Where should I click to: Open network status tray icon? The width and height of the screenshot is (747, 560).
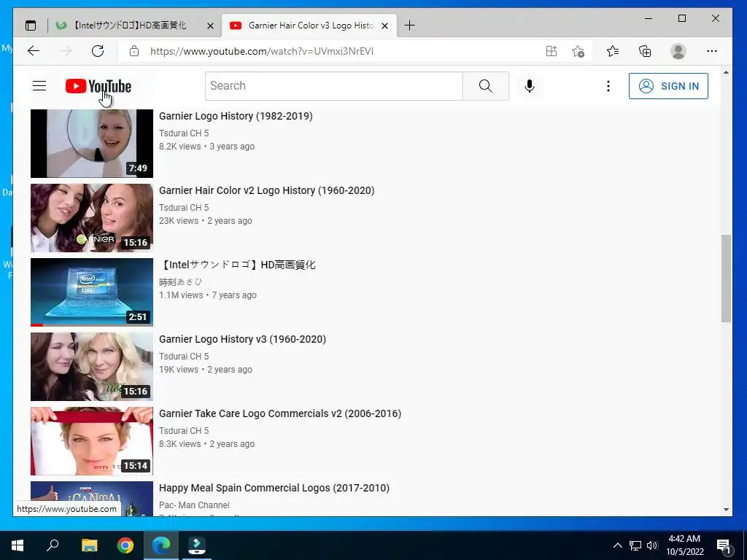[635, 545]
